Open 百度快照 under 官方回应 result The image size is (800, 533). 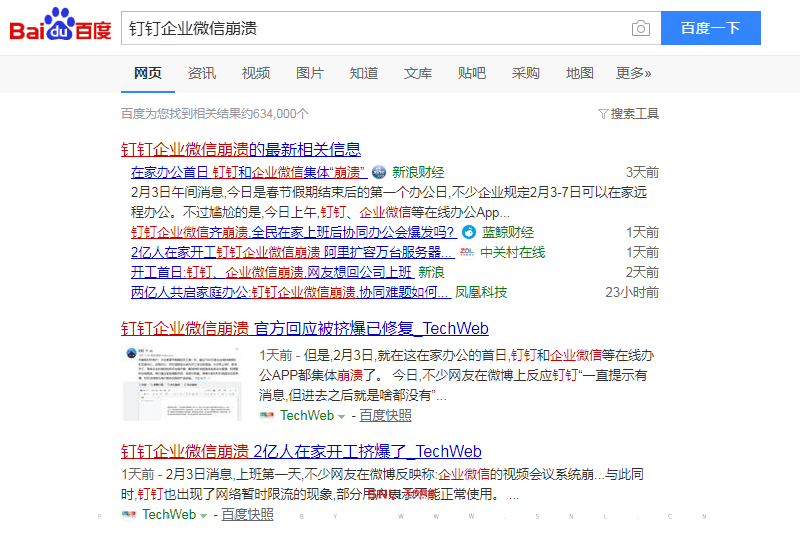click(x=385, y=416)
